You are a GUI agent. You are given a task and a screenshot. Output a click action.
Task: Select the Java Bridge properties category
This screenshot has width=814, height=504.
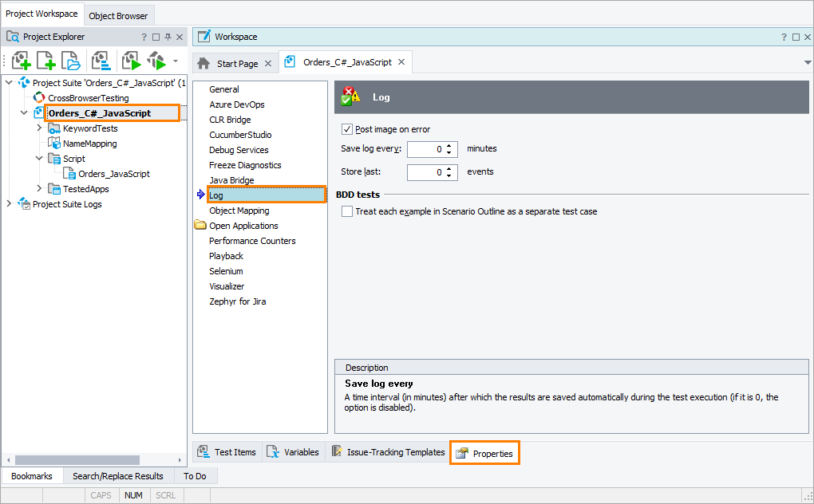click(x=231, y=180)
